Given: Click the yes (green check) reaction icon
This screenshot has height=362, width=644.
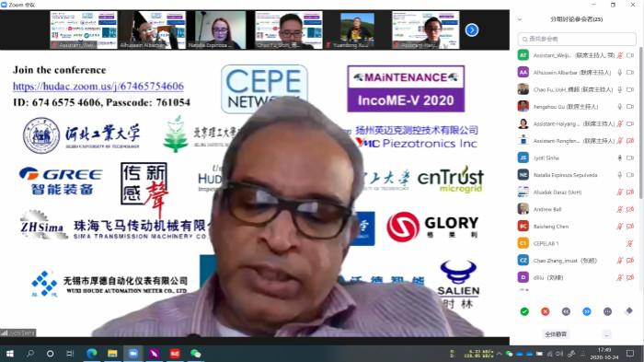Looking at the screenshot, I should [524, 311].
